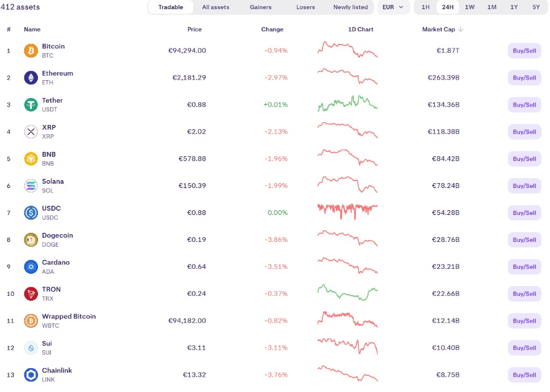This screenshot has height=392, width=550.
Task: Sort by the Change column header
Action: [272, 29]
